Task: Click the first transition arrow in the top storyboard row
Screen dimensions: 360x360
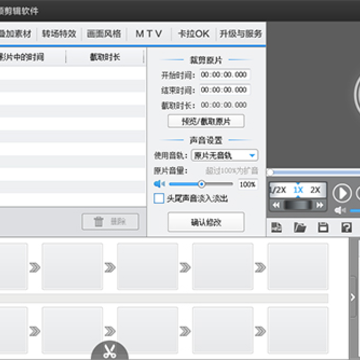Action: [35, 267]
